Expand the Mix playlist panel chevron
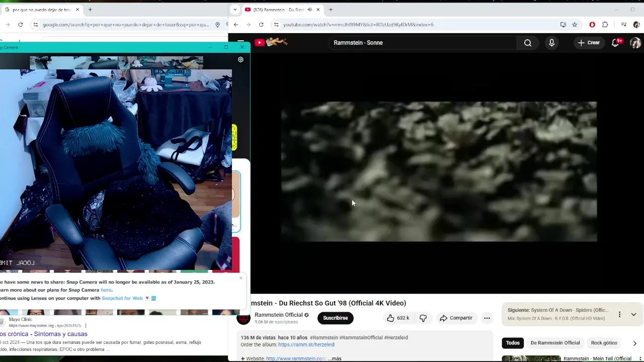 click(634, 314)
